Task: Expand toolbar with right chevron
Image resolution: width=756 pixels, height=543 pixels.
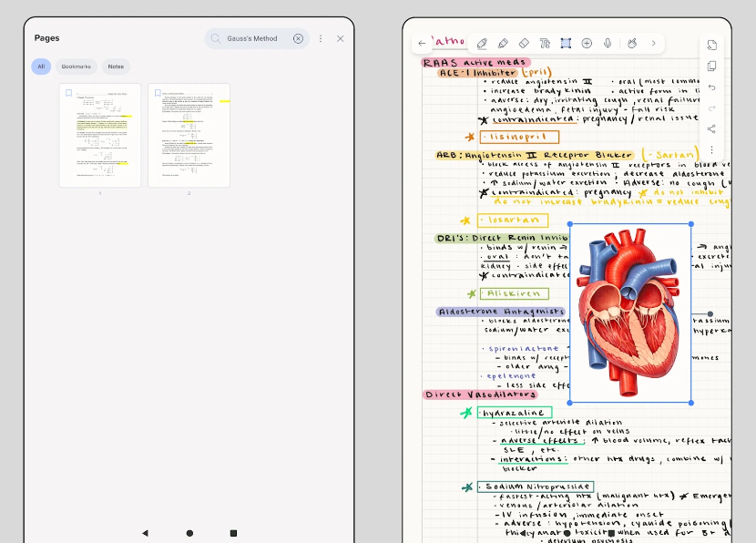Action: [654, 44]
